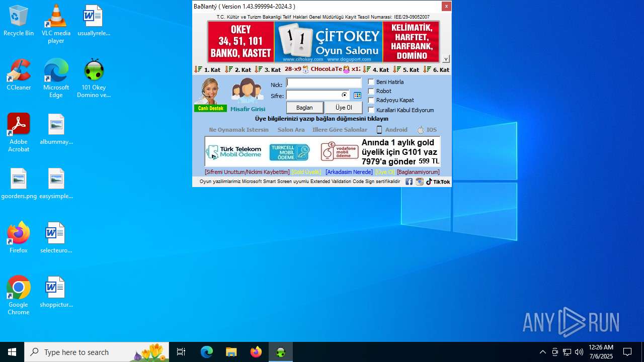Open the selecteuro Word document on desktop
This screenshot has height=362, width=644.
(x=56, y=238)
